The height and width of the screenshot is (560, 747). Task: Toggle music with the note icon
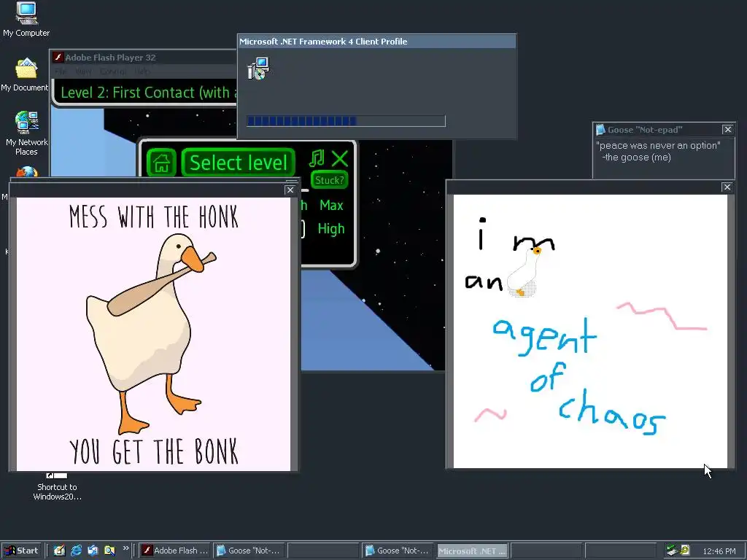317,158
